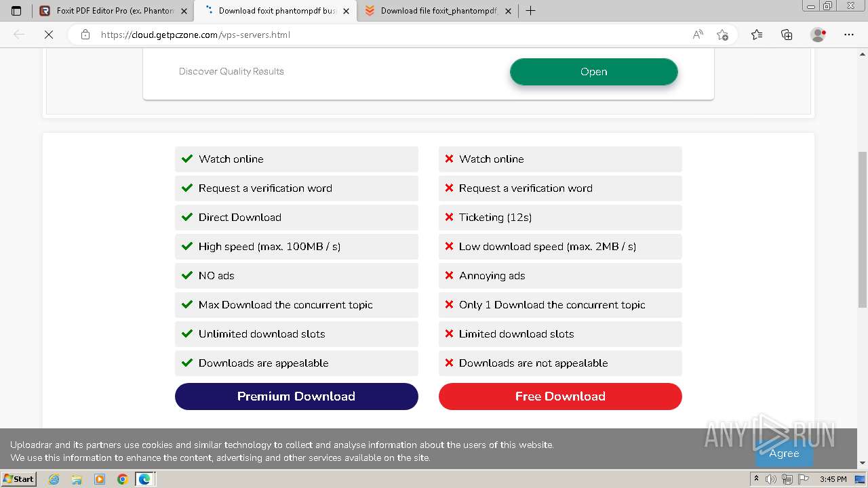Image resolution: width=868 pixels, height=488 pixels.
Task: Click 'Downloads are appealable' row
Action: click(x=296, y=363)
